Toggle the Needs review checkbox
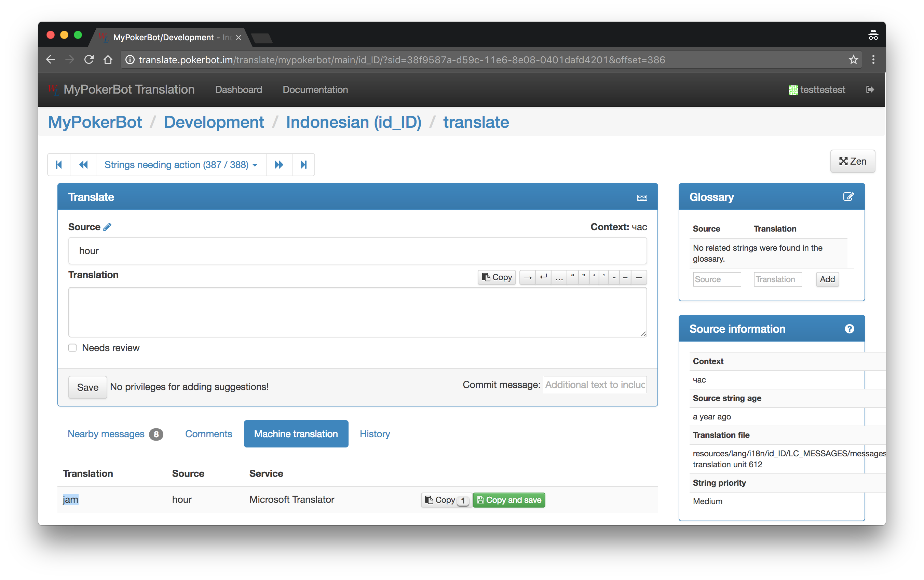This screenshot has width=924, height=580. 72,347
